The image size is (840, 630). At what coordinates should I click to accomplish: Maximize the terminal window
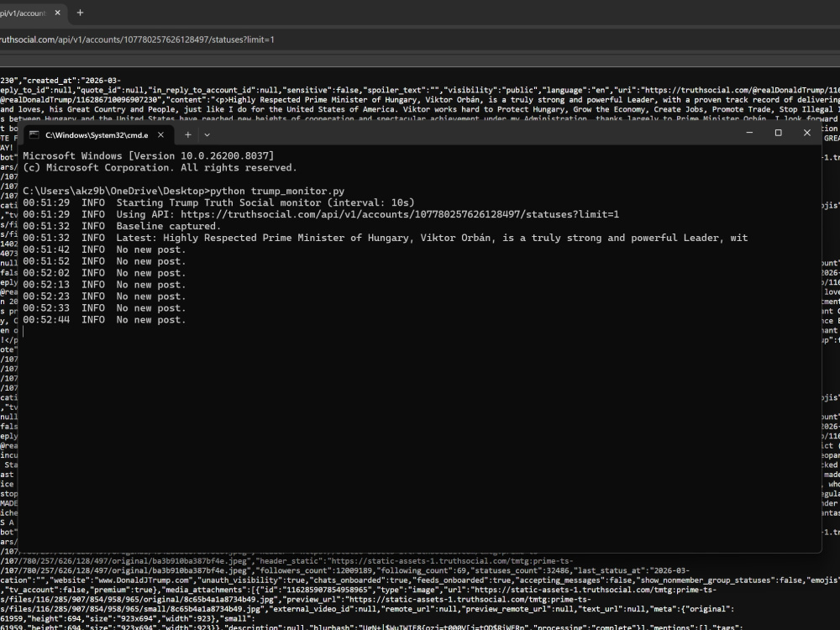click(x=779, y=133)
